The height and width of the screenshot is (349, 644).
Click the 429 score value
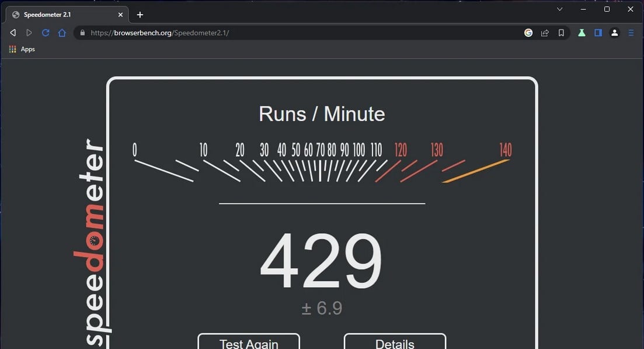321,261
